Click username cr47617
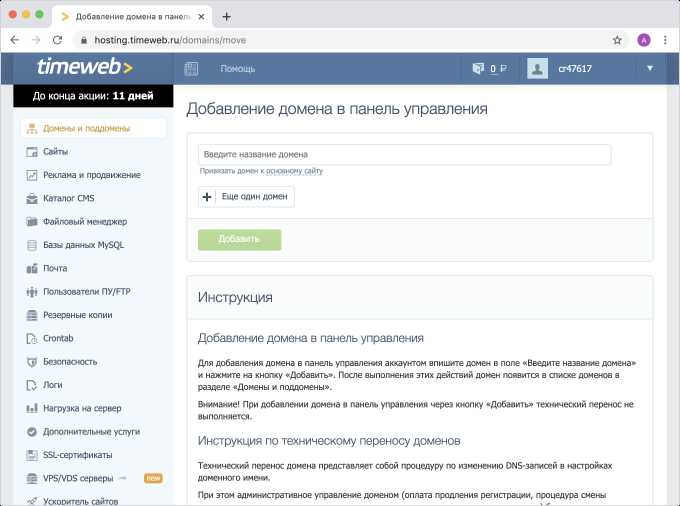This screenshot has width=680, height=506. (575, 69)
